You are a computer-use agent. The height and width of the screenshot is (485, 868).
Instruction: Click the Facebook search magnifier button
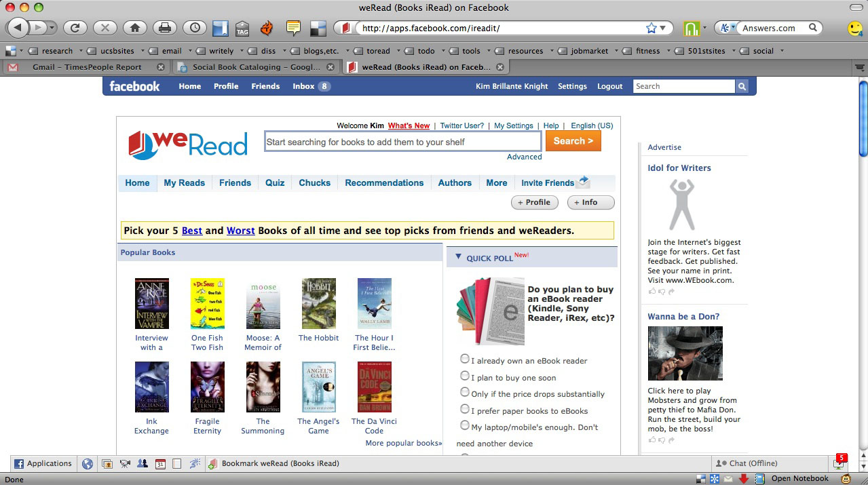(742, 86)
